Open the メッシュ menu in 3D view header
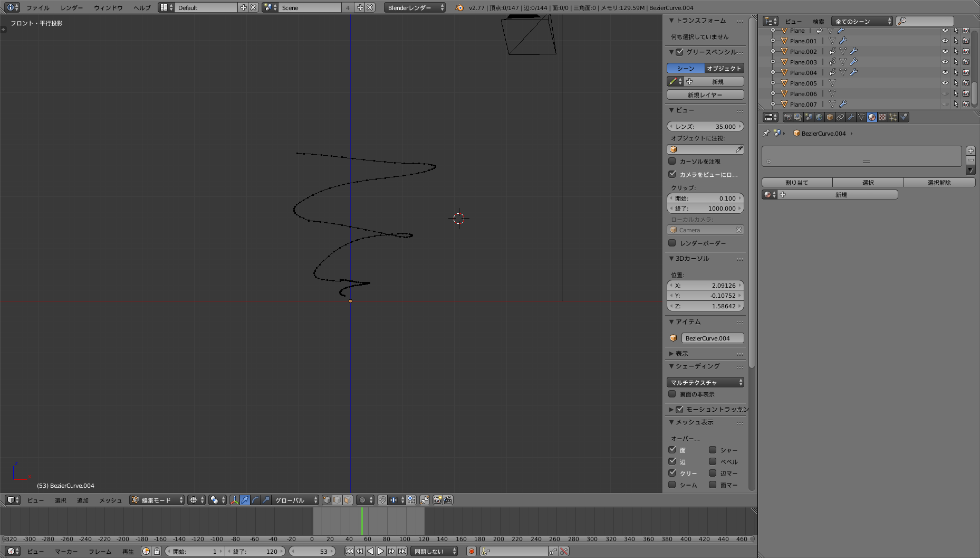 coord(110,500)
